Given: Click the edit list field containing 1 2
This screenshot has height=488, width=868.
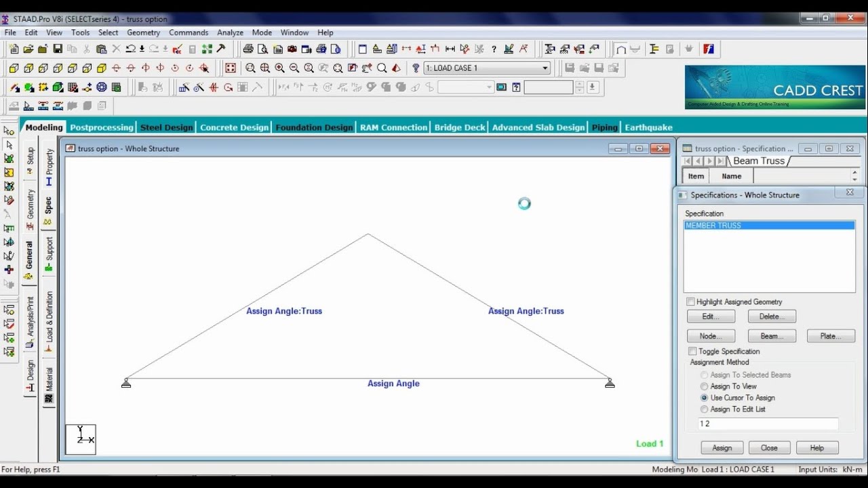Looking at the screenshot, I should coord(768,424).
